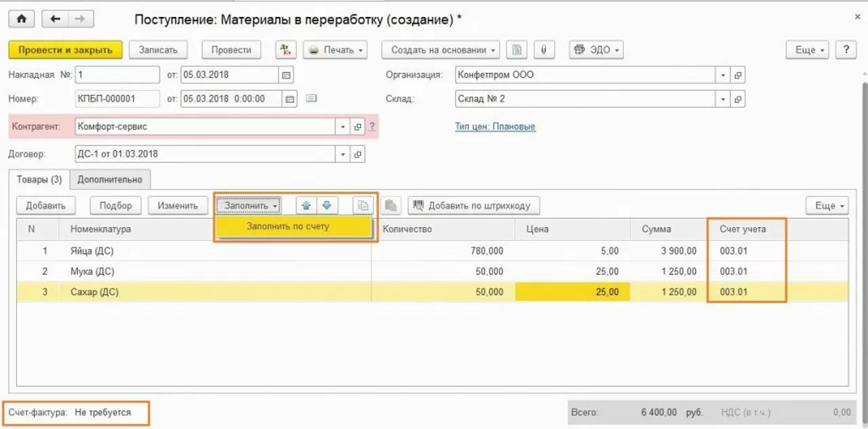Switch to the Товары (3) tab
The image size is (868, 429).
tap(39, 180)
